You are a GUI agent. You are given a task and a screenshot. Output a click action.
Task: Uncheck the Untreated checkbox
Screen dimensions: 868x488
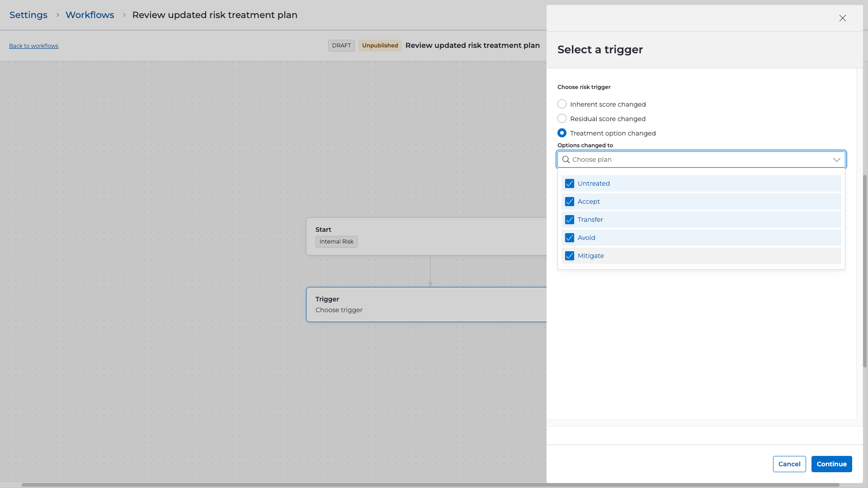click(x=570, y=183)
